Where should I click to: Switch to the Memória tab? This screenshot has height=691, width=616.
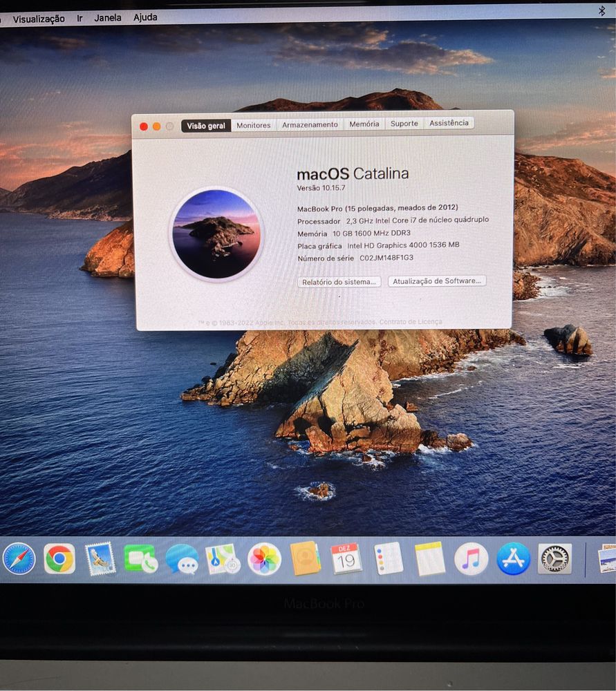(x=364, y=124)
